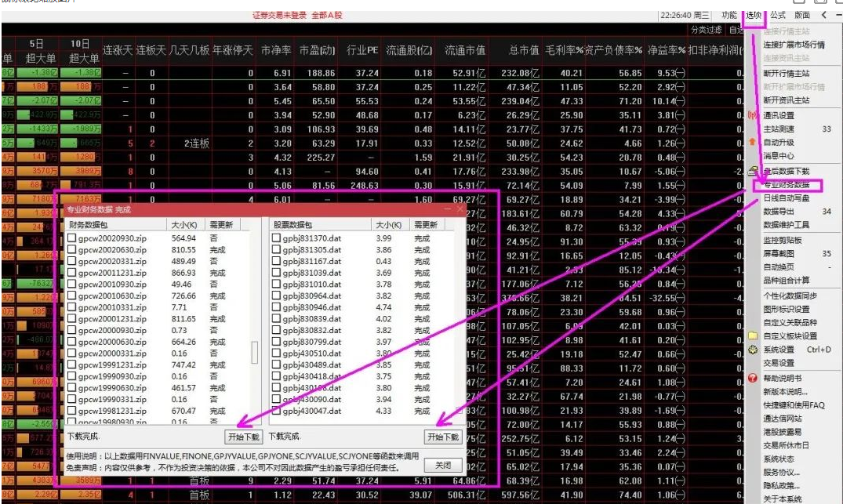Image resolution: width=843 pixels, height=504 pixels.
Task: Click the gear icon beside 系统设置
Action: coord(753,350)
